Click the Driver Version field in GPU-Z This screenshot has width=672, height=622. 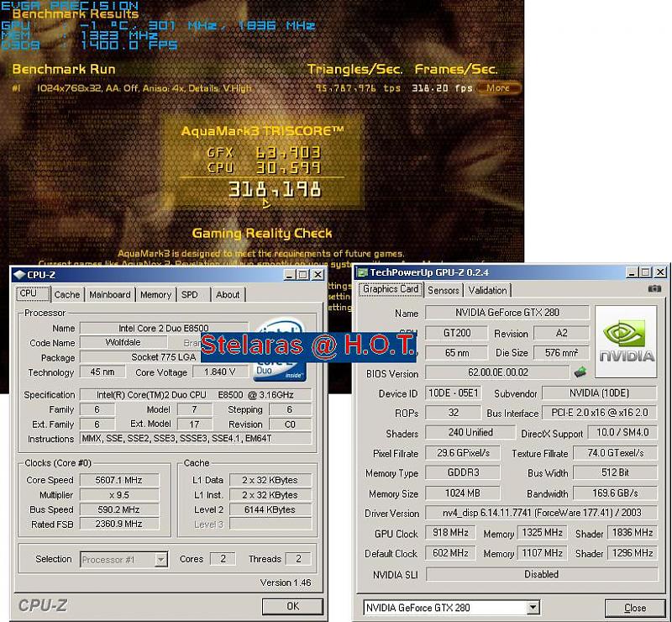(541, 513)
